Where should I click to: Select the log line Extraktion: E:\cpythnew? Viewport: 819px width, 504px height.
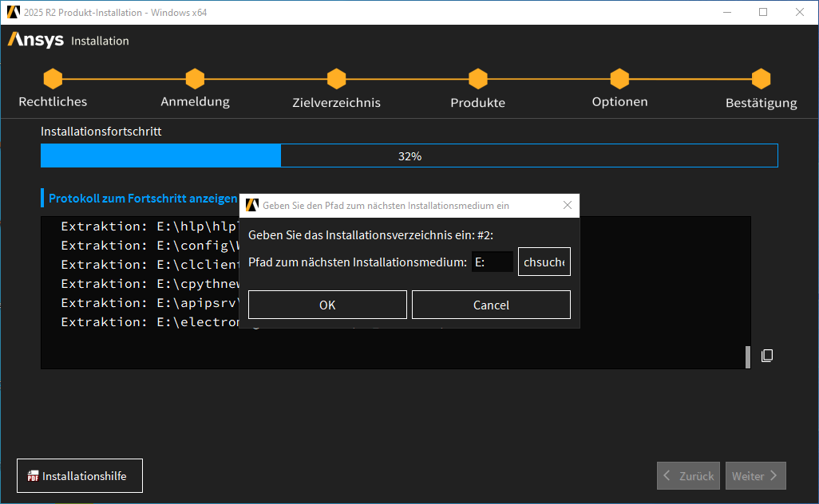coord(150,283)
